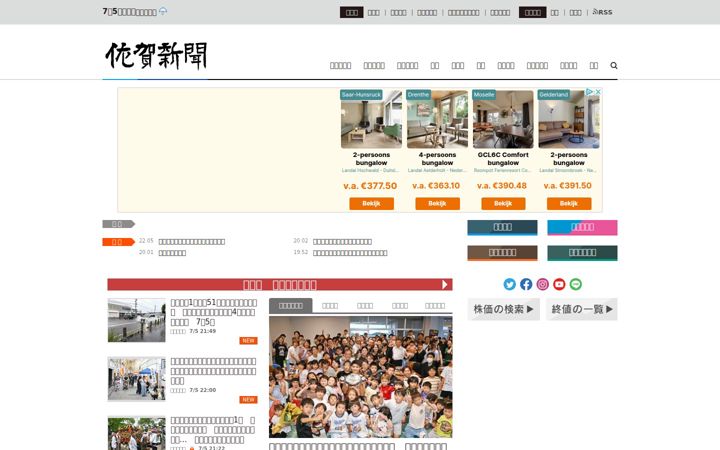Open the festival float article thumbnail
Viewport: 720px width, 450px height.
coord(136,433)
